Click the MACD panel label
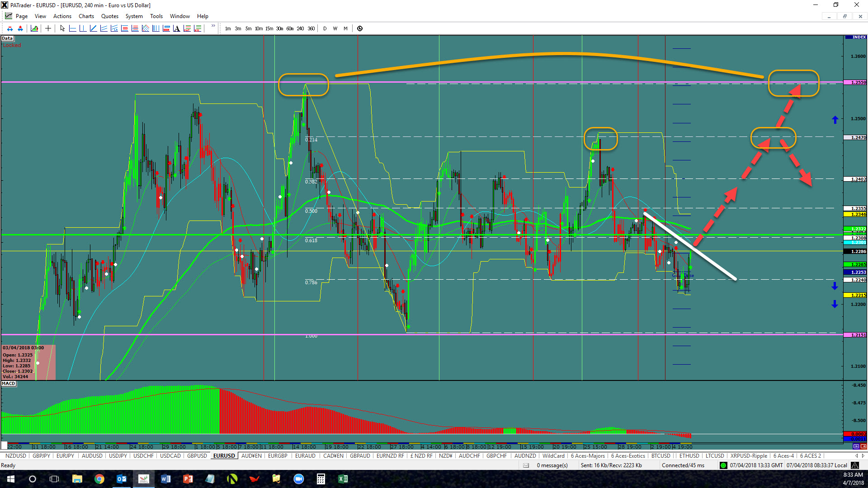Screen dimensions: 868x488 pyautogui.click(x=9, y=384)
